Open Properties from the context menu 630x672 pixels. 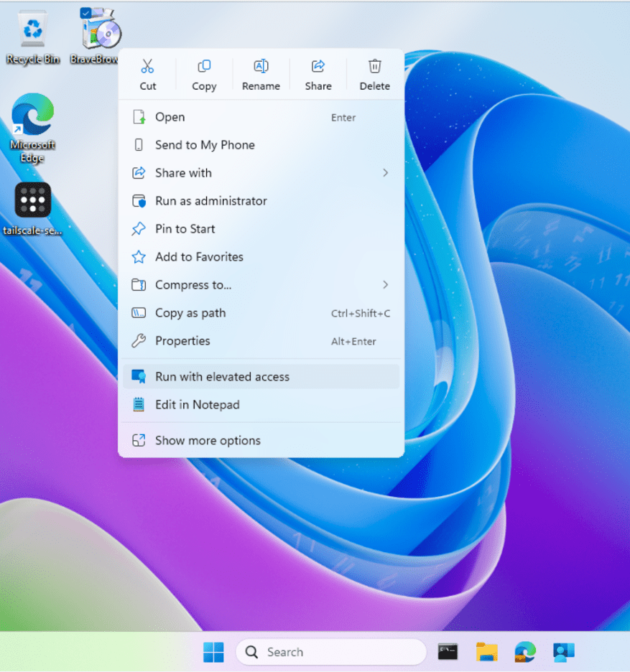tap(182, 341)
